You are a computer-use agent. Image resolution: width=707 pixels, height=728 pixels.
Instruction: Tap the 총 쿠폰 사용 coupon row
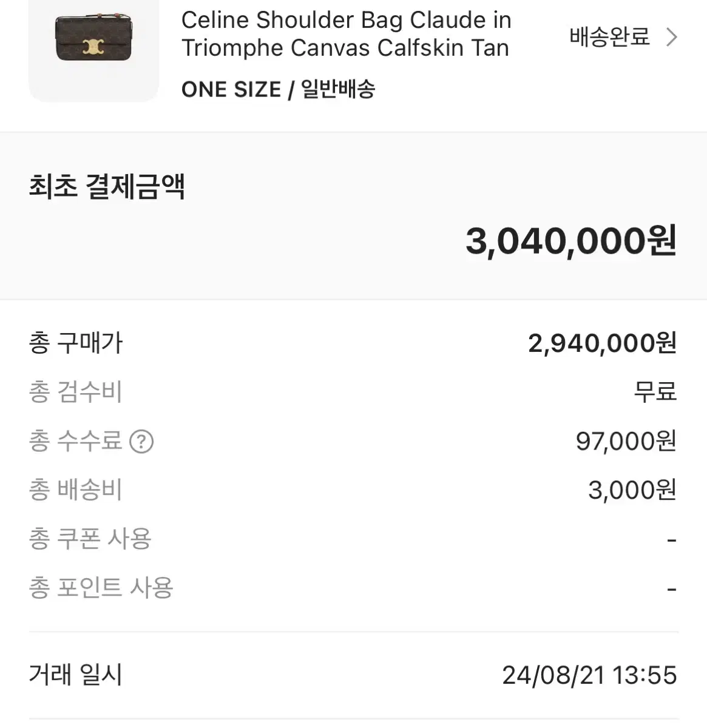[x=353, y=539]
